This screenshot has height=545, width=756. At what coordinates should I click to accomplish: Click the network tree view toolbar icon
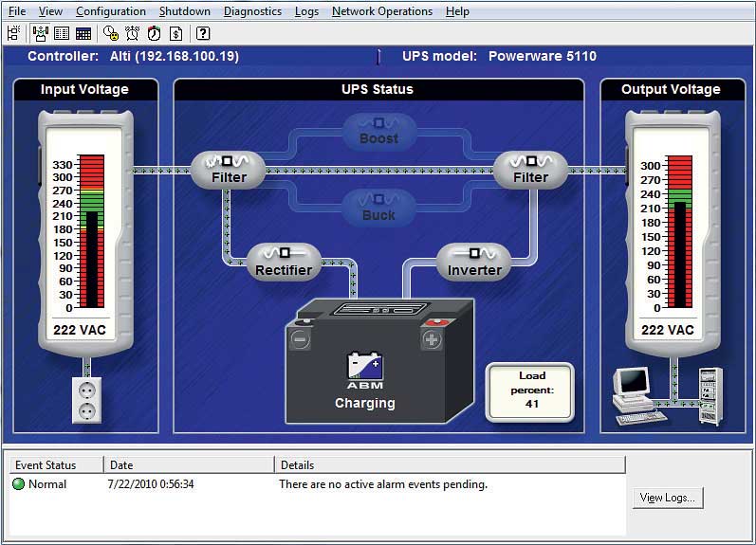[13, 33]
